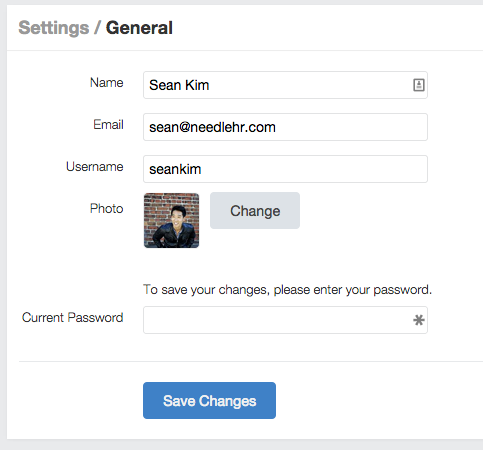Viewport: 483px width, 450px height.
Task: Click the horizontal divider above Save Changes
Action: [251, 361]
